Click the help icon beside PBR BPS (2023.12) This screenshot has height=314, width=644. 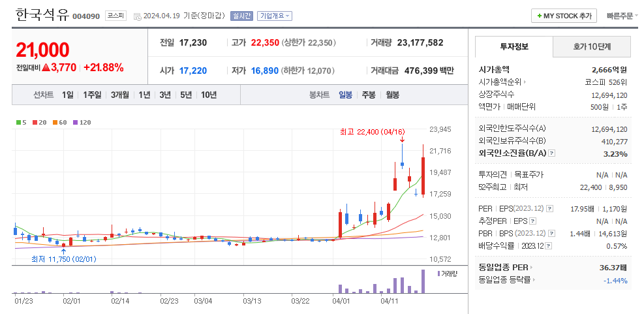[x=551, y=234]
